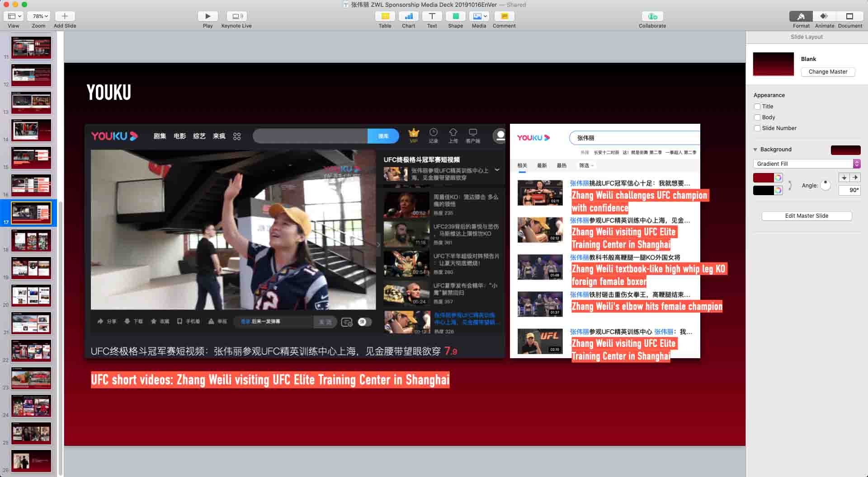Open the View options button in the toolbar
The image size is (868, 477).
pos(14,16)
